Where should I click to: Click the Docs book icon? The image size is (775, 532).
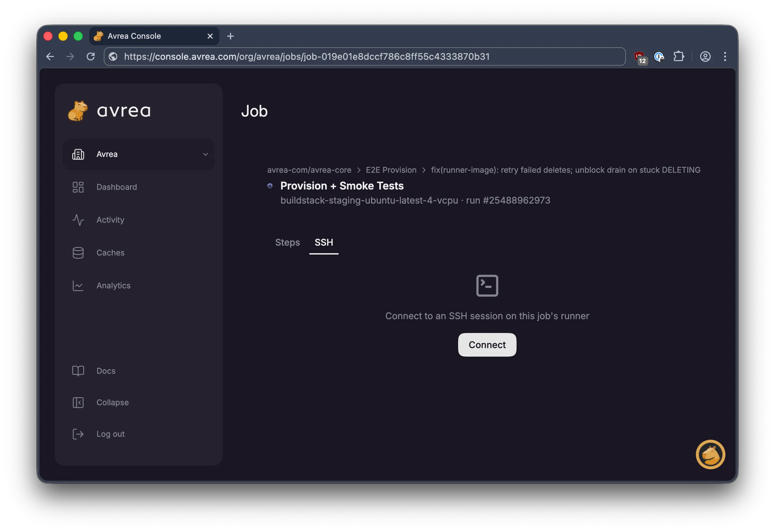tap(78, 371)
